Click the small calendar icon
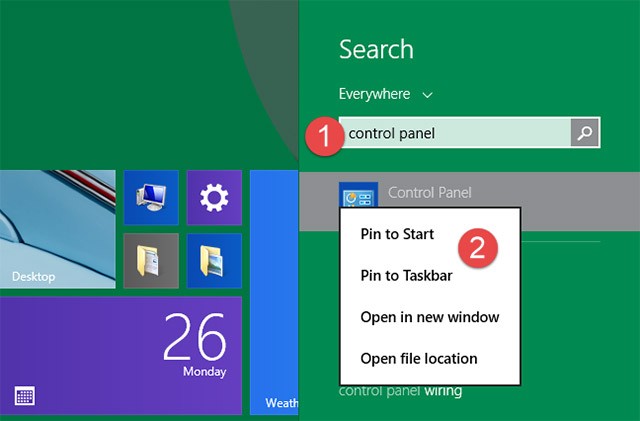This screenshot has height=421, width=640. tap(25, 396)
